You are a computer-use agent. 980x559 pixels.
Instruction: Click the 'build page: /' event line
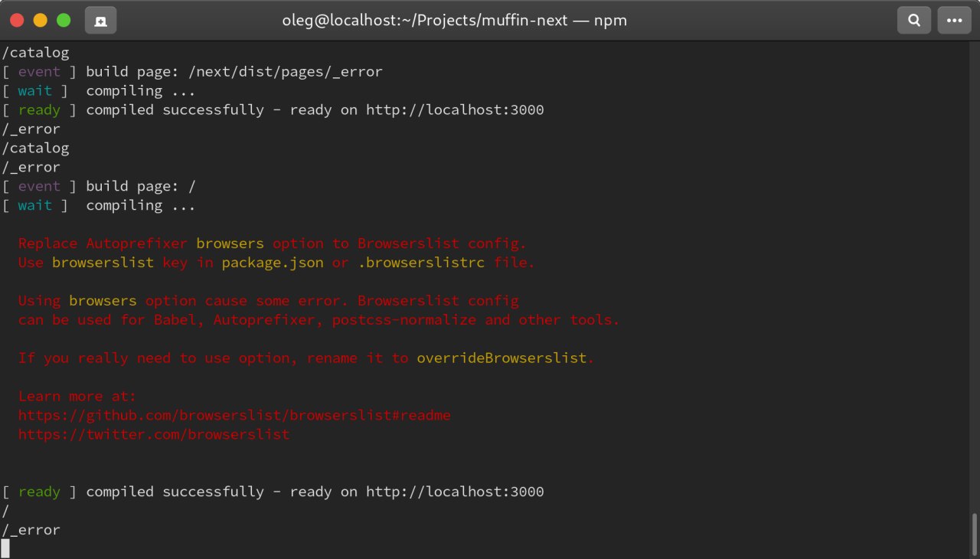(x=142, y=186)
